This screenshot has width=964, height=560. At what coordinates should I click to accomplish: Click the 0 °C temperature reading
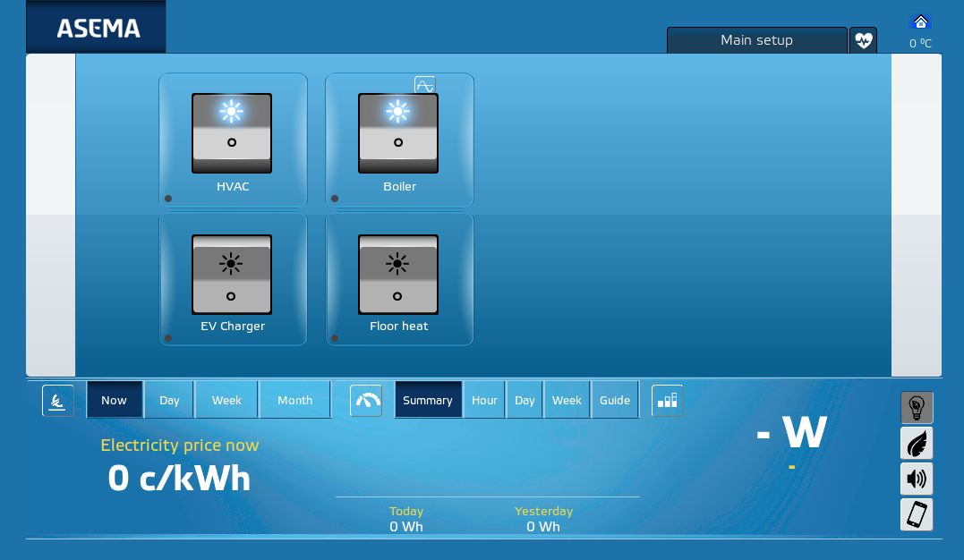(x=920, y=43)
